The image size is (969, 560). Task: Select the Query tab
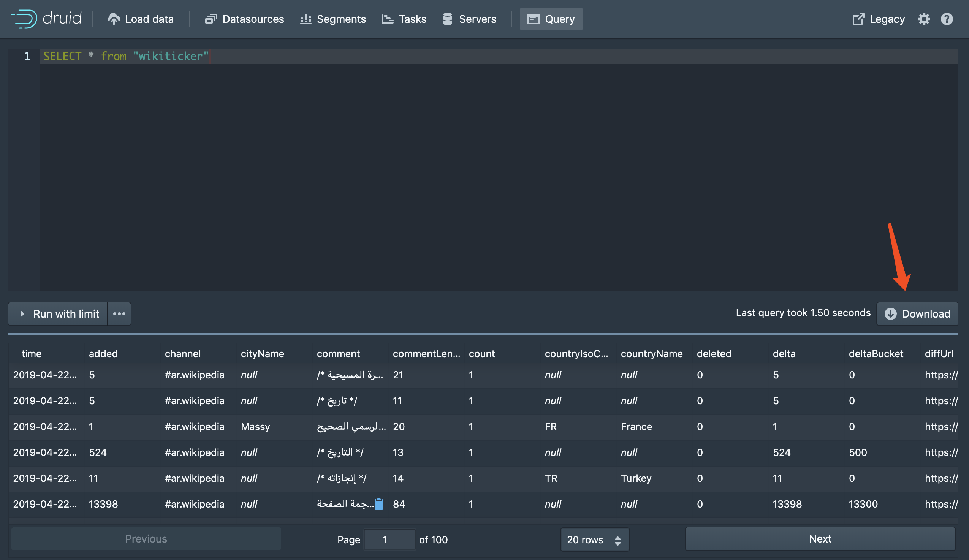click(551, 19)
